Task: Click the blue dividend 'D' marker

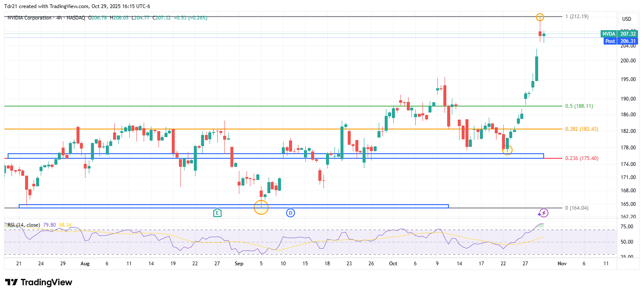Action: [290, 213]
